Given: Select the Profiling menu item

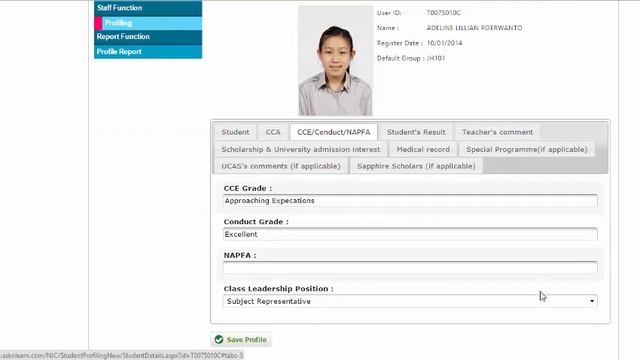Looking at the screenshot, I should click(148, 23).
